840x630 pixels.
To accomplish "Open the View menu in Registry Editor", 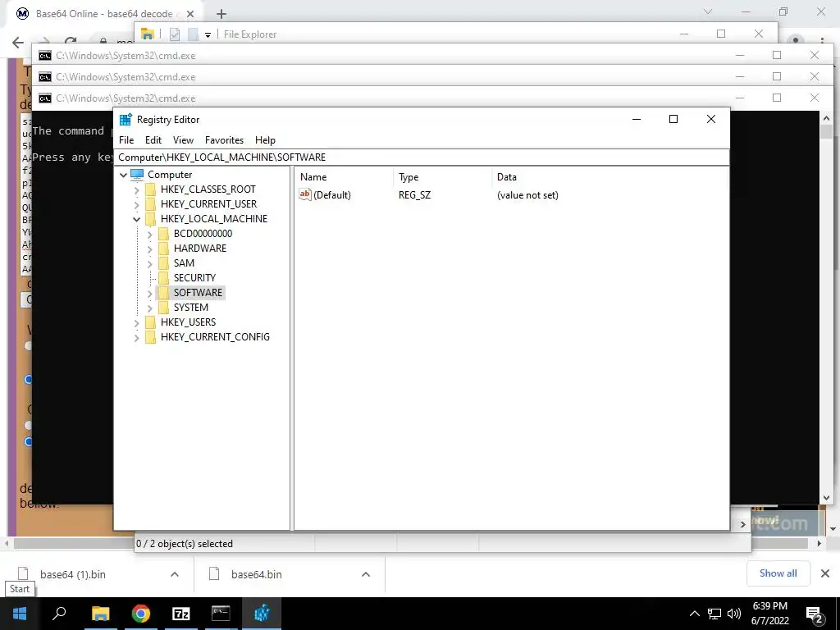I will click(x=183, y=139).
